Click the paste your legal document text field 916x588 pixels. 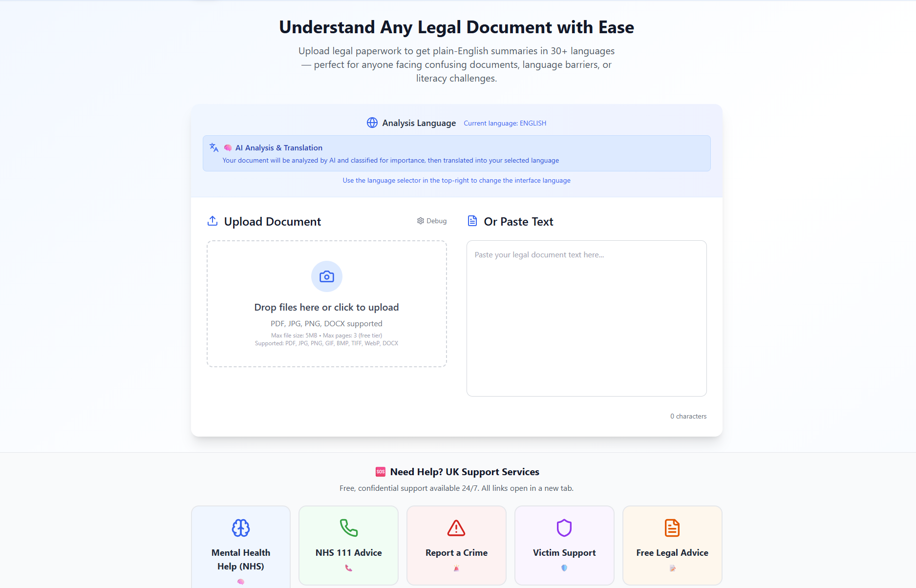[x=586, y=317]
